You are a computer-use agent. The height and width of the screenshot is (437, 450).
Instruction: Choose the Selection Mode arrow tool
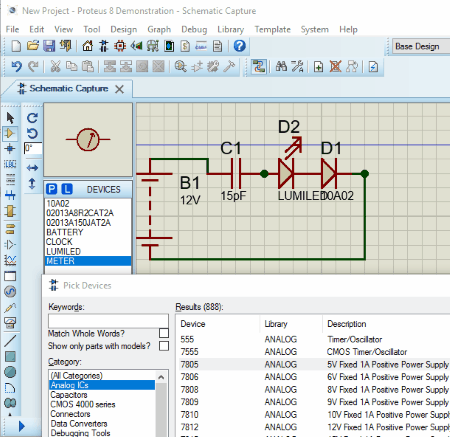[x=10, y=118]
